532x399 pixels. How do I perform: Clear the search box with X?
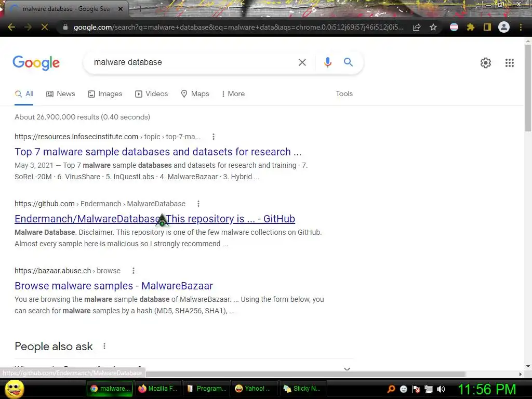(302, 62)
